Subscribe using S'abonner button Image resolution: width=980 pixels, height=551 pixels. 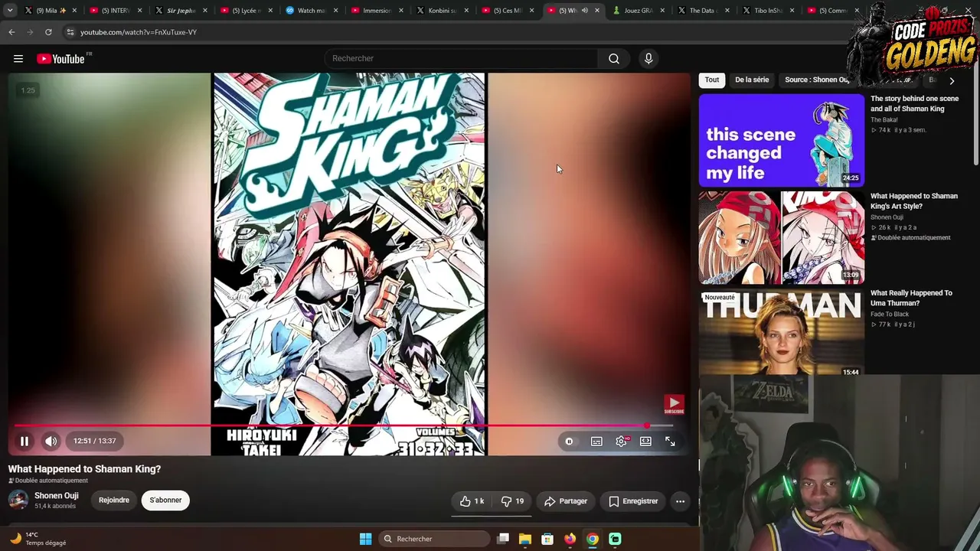[x=165, y=500]
